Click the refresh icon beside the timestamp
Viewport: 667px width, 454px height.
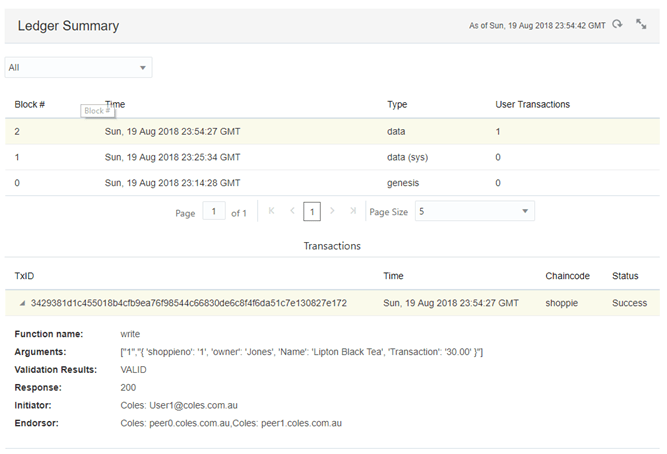click(618, 25)
